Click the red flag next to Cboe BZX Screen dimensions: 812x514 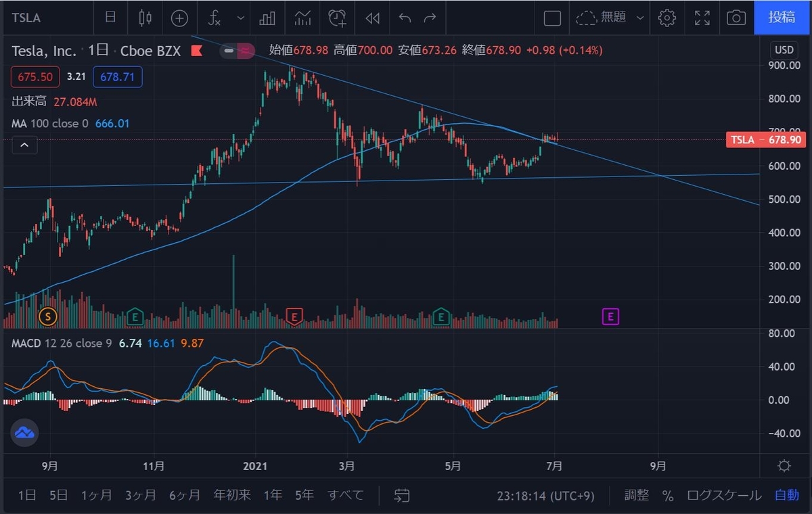pos(197,51)
